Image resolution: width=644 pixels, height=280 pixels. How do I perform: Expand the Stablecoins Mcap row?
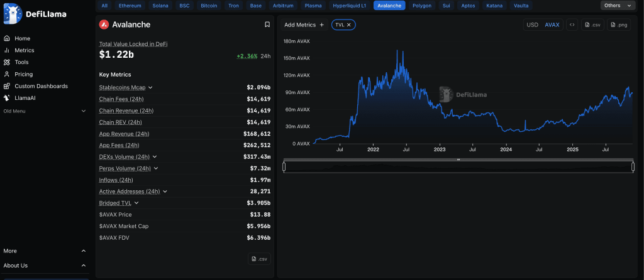[150, 87]
